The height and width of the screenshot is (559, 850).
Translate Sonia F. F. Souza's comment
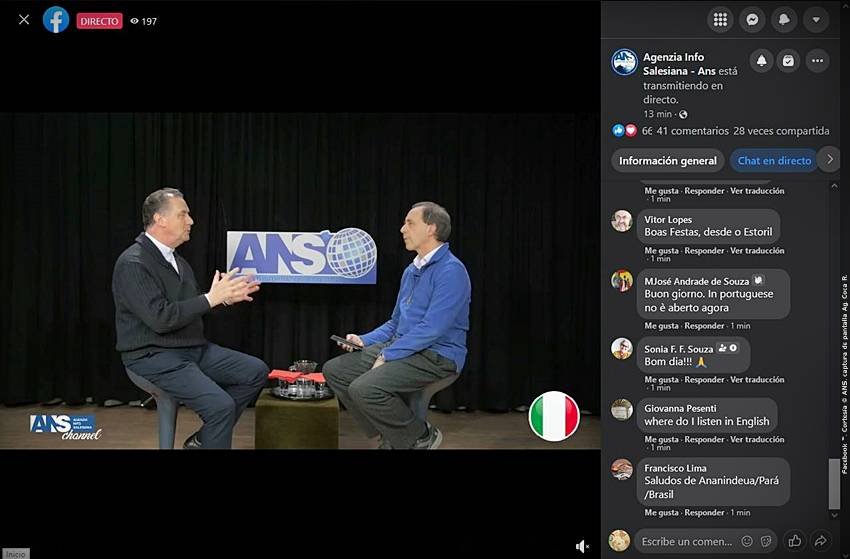[x=757, y=380]
